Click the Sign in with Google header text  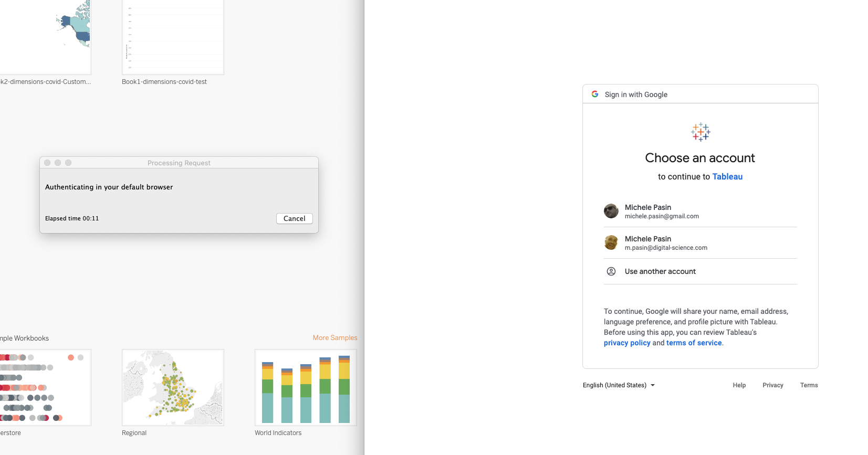636,94
